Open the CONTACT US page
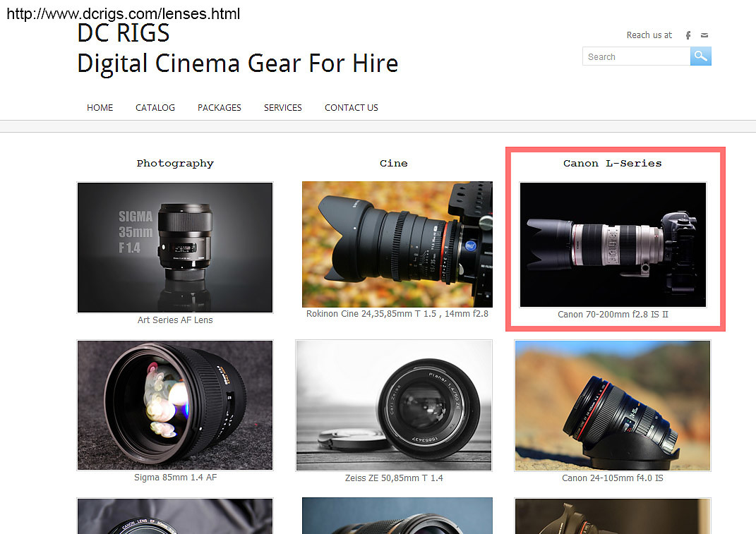This screenshot has width=756, height=534. click(352, 108)
